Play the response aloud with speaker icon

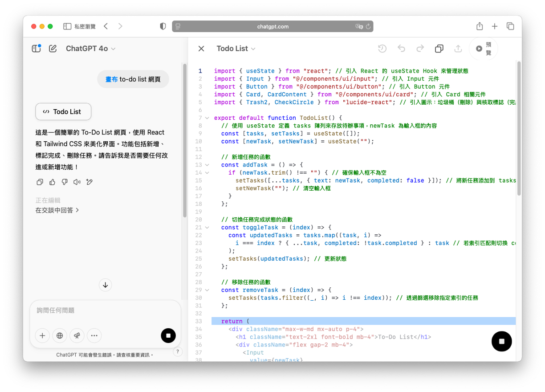click(x=77, y=182)
